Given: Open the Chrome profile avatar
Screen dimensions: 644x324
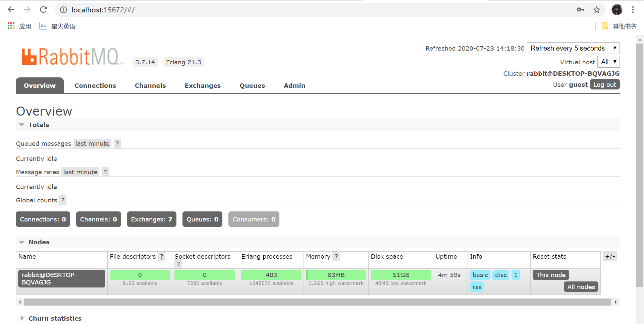Looking at the screenshot, I should click(617, 10).
